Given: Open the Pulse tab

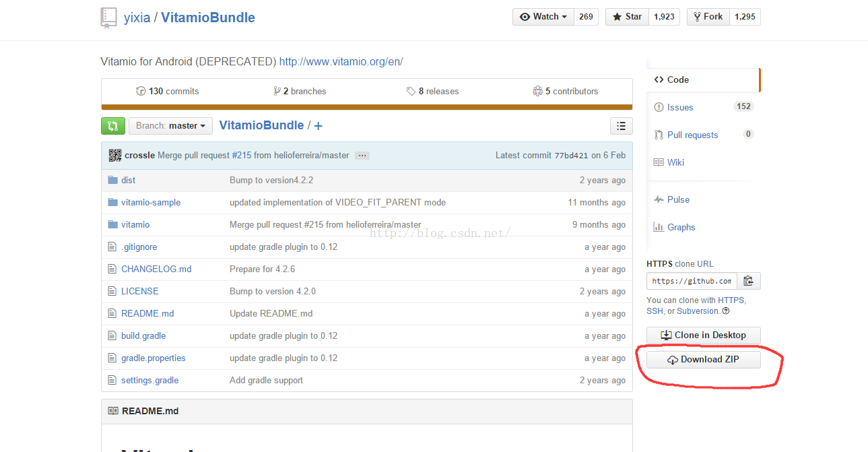Looking at the screenshot, I should [x=703, y=199].
